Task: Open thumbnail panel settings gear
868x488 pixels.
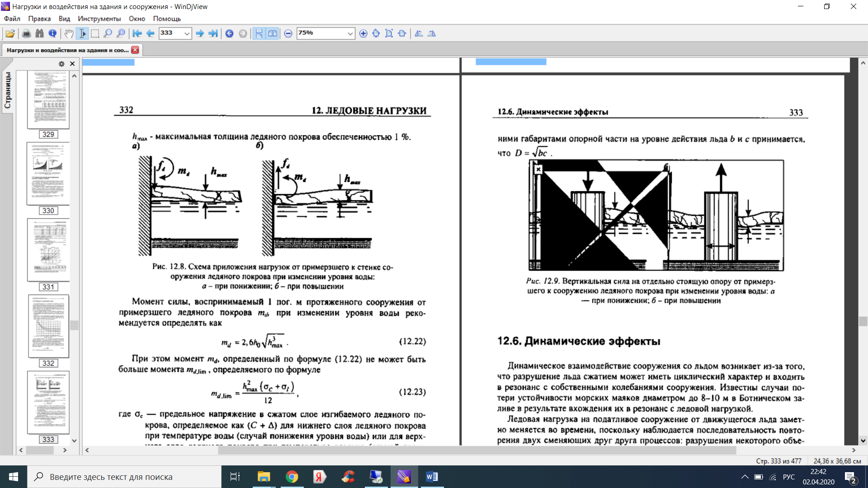Action: 61,64
